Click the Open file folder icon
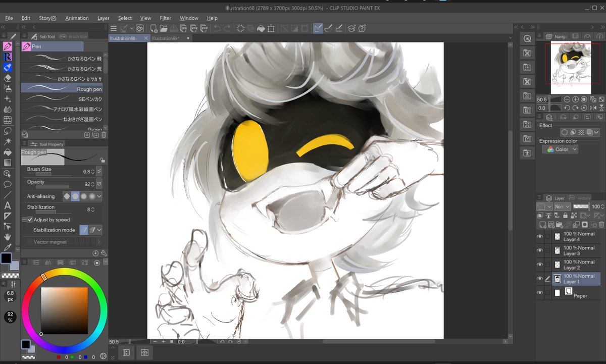Screen dimensions: 606x364 (x=164, y=29)
